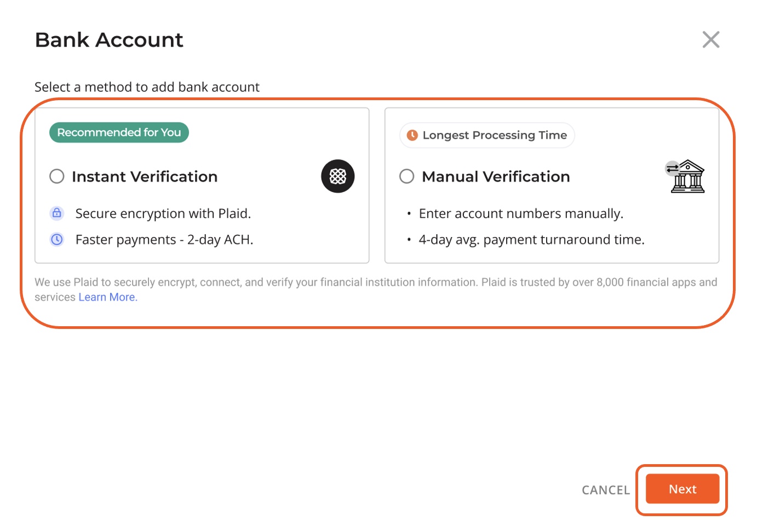Viewport: 757px width, 532px height.
Task: Select the Manual Verification radio button
Action: [407, 176]
